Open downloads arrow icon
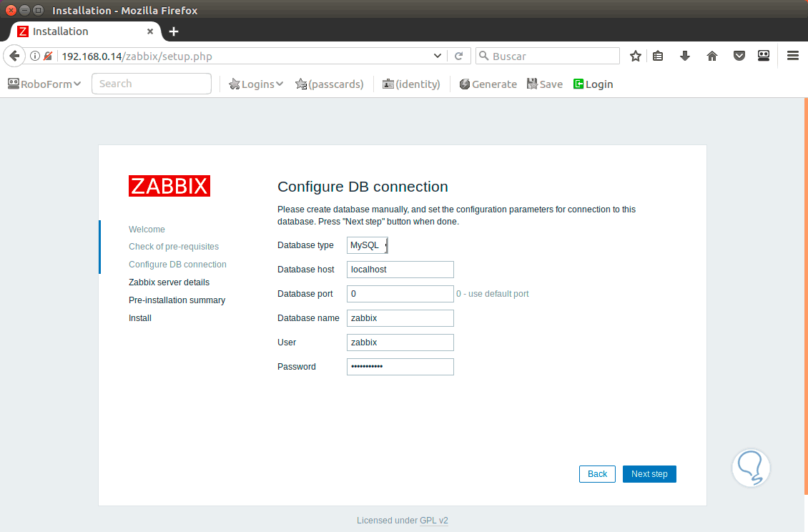 pyautogui.click(x=685, y=56)
